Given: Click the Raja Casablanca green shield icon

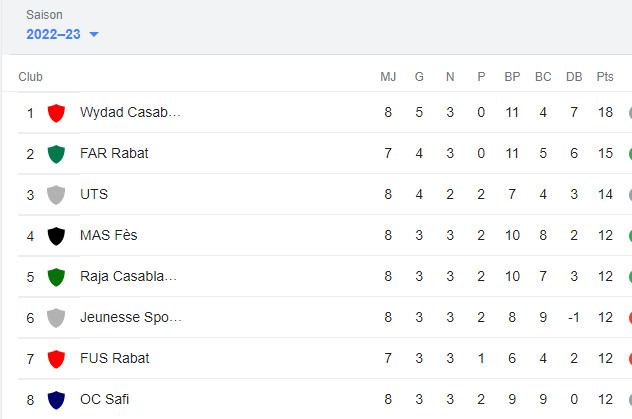Looking at the screenshot, I should pyautogui.click(x=56, y=277).
